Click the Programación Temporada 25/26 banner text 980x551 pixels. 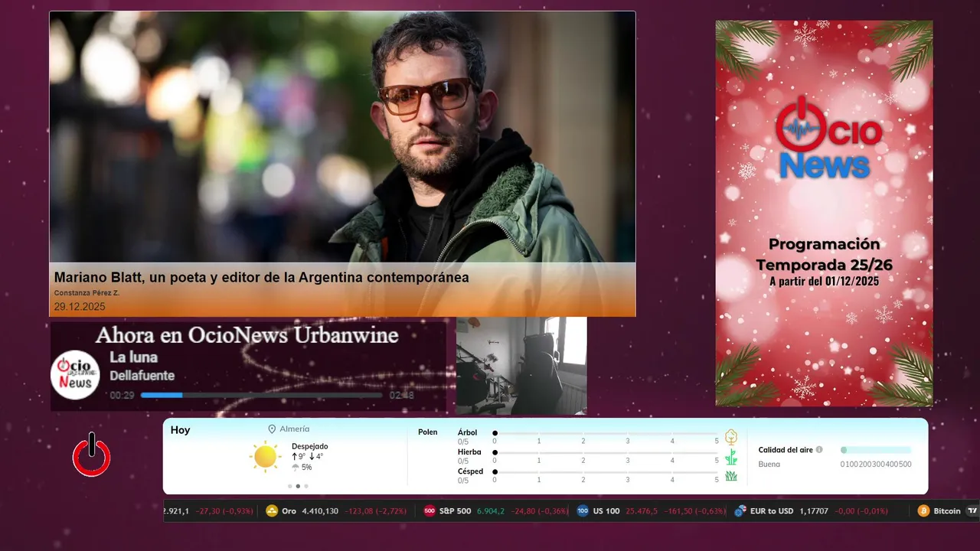824,255
